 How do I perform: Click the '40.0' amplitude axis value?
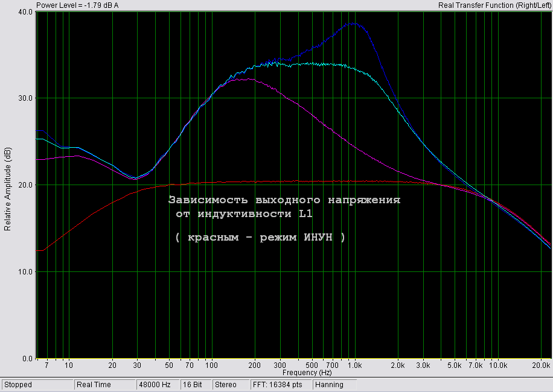(x=25, y=12)
